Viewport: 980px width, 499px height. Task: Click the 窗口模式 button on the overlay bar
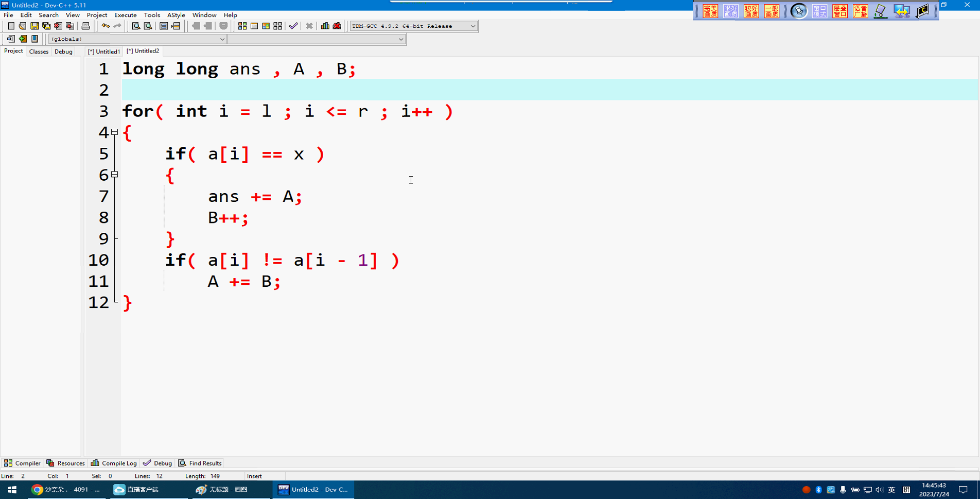tap(820, 11)
